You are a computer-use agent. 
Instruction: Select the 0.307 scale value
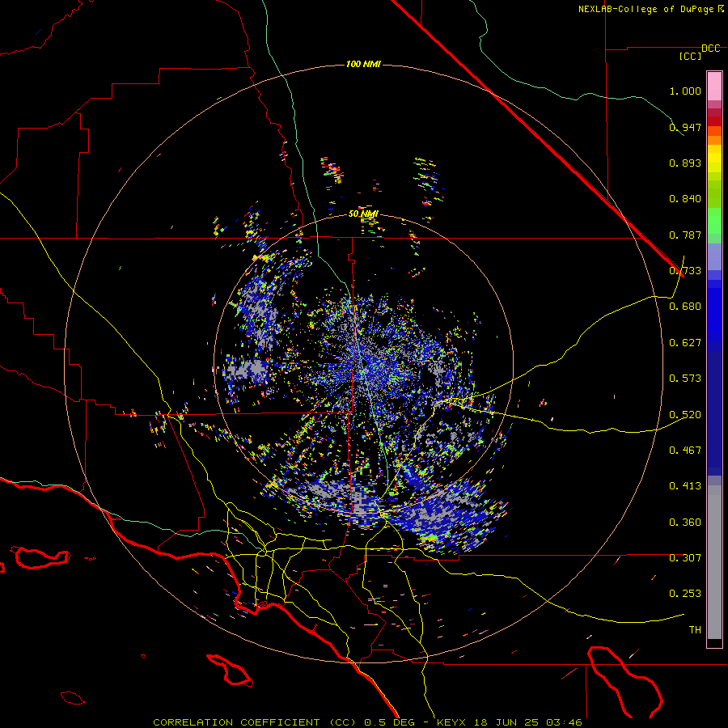tap(685, 558)
